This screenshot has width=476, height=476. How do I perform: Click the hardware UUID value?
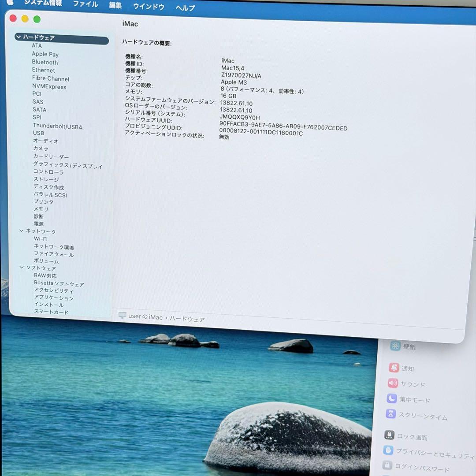coord(283,125)
